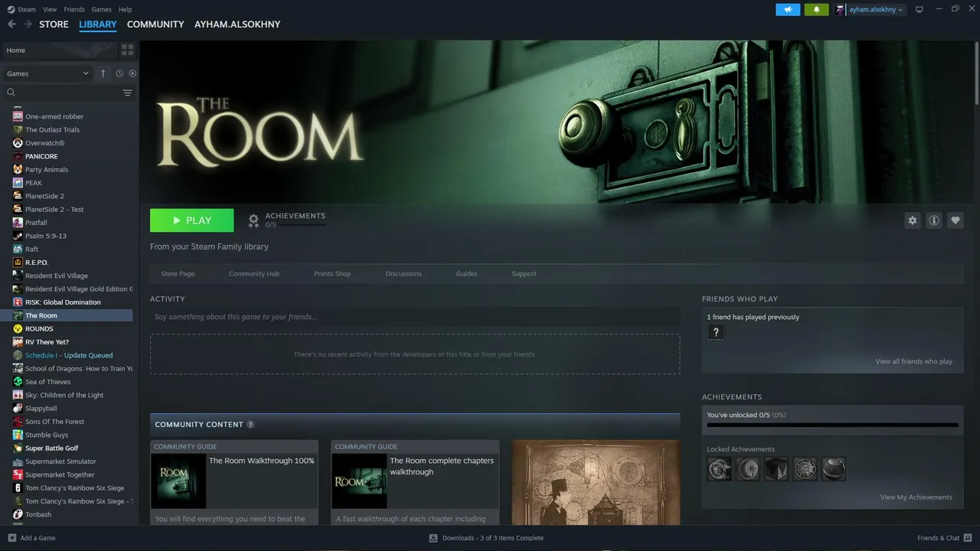The width and height of the screenshot is (980, 551).
Task: Open the game settings gear icon
Action: coord(912,220)
